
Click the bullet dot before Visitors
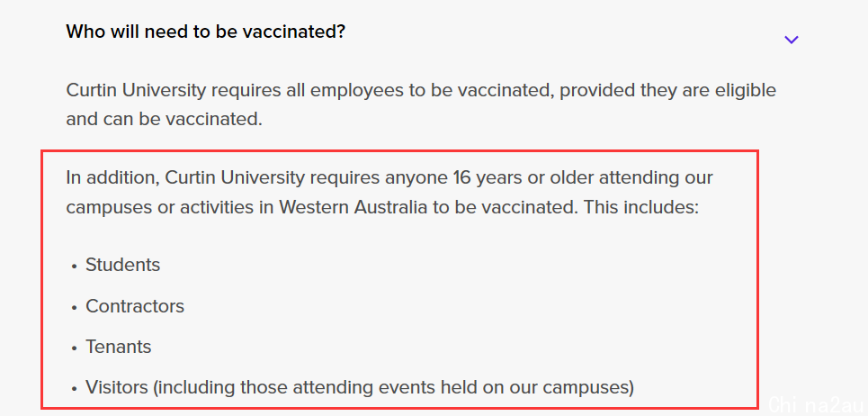click(74, 389)
